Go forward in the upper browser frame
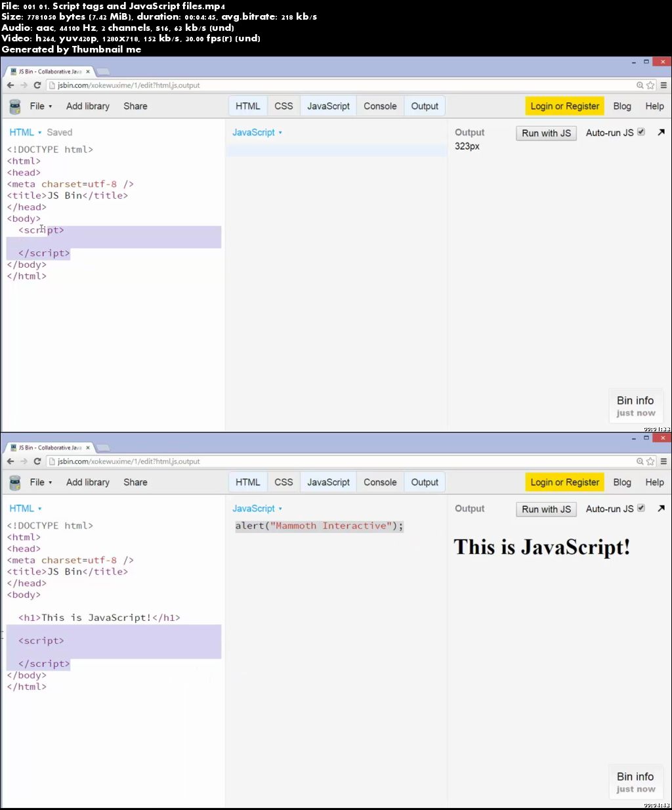This screenshot has width=672, height=810. click(x=24, y=85)
